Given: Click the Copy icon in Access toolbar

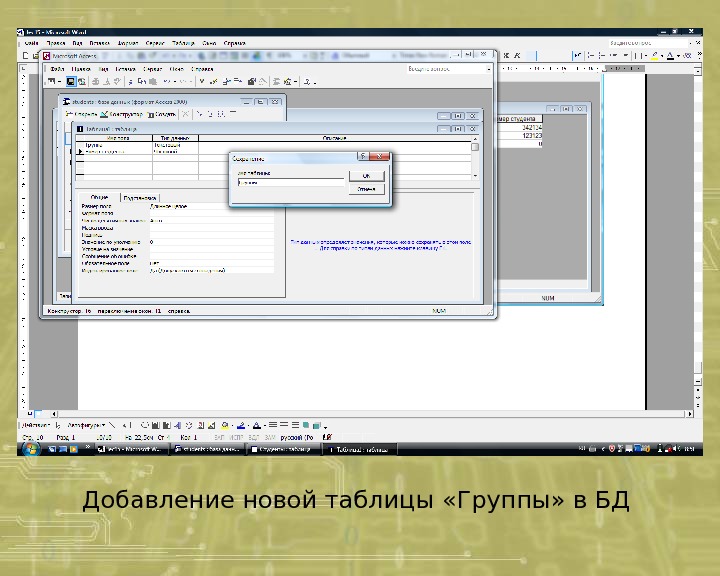Looking at the screenshot, I should tap(141, 82).
